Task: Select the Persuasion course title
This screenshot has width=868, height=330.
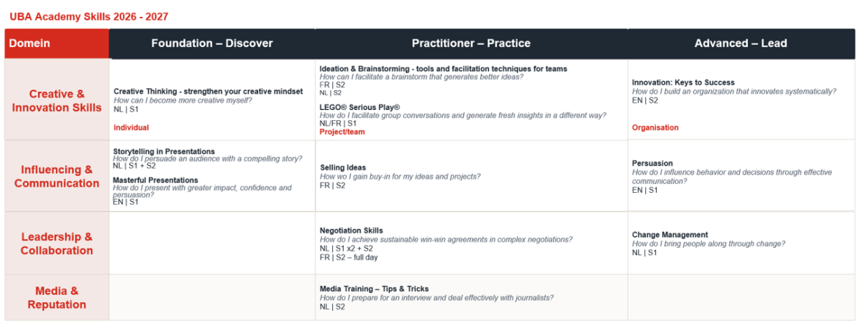Action: pyautogui.click(x=652, y=164)
